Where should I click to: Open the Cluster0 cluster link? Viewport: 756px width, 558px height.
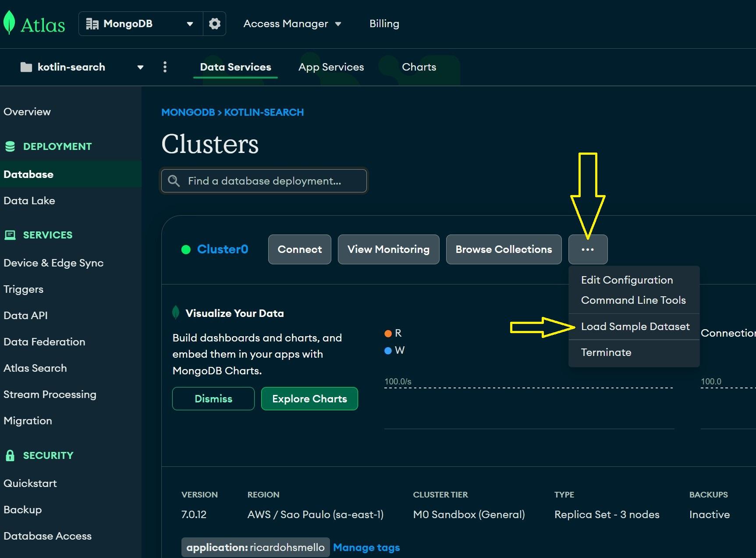pos(223,249)
